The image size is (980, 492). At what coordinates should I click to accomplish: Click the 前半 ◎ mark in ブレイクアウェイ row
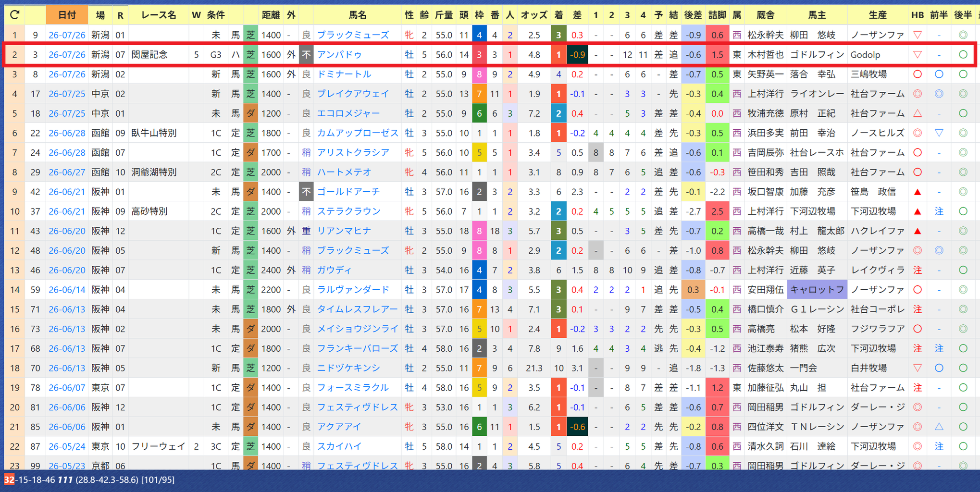tap(939, 94)
